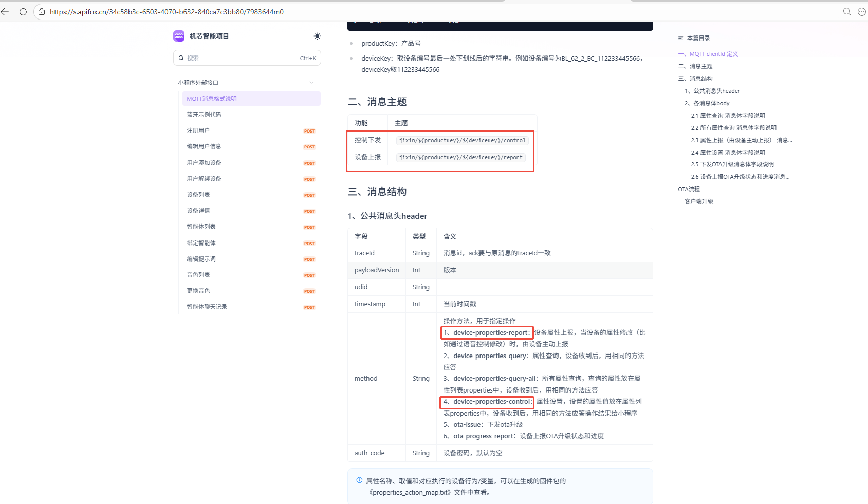The width and height of the screenshot is (868, 504).
Task: Click the 机芯智能项目 project logo icon
Action: [x=178, y=36]
